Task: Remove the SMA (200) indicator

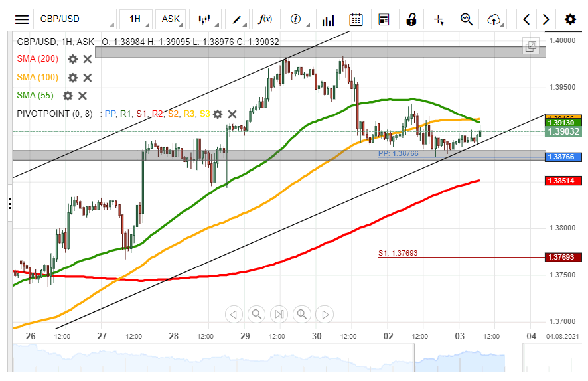Action: 88,59
